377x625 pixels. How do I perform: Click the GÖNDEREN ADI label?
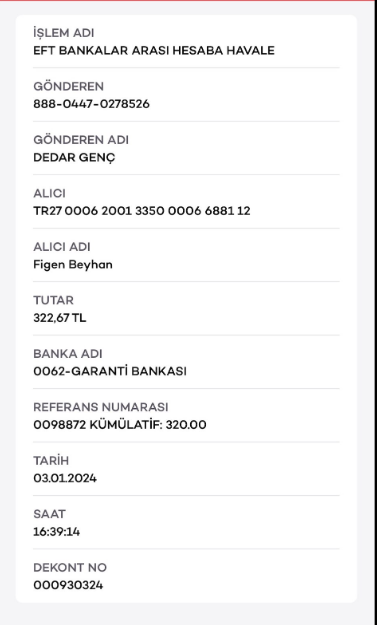click(81, 140)
